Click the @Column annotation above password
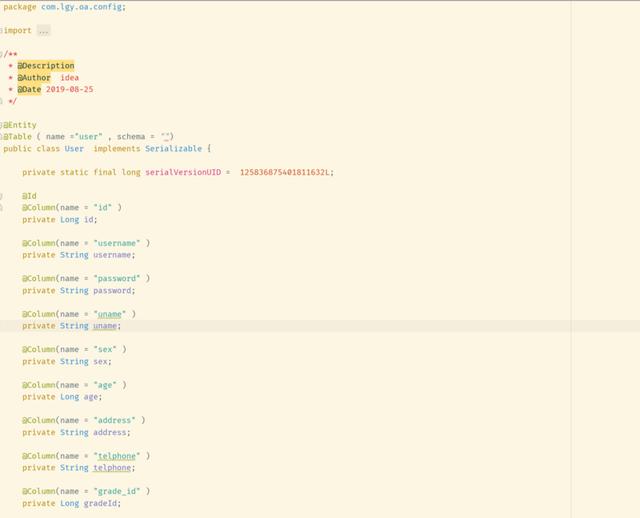Screen dimensions: 640x518 click(39, 278)
